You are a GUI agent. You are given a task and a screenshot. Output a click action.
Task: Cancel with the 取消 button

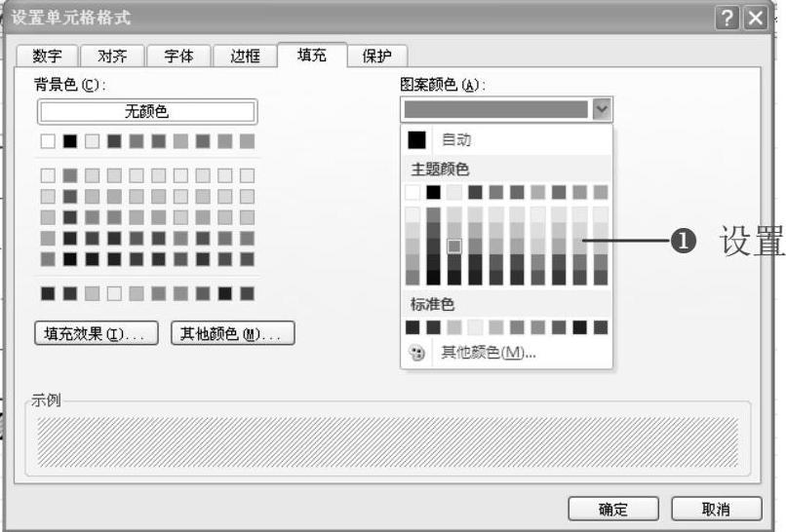717,509
